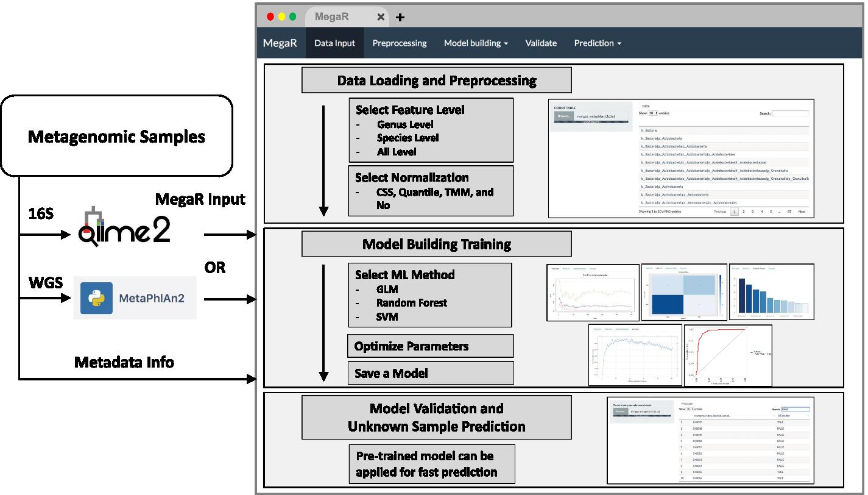Open a new browser tab with plus

(x=400, y=17)
